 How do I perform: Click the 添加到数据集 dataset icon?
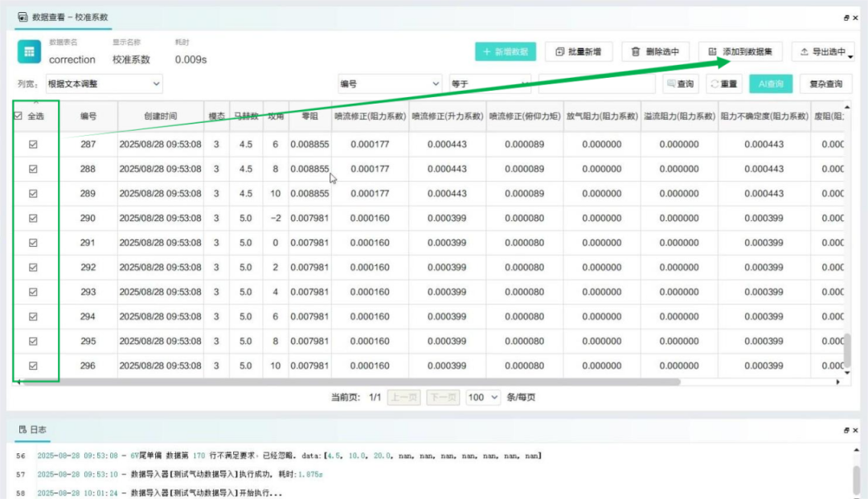click(713, 52)
